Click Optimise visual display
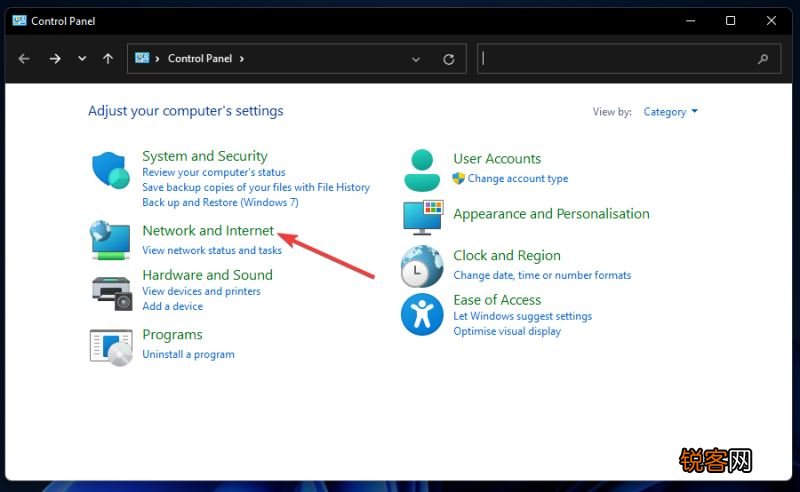This screenshot has width=800, height=492. coord(507,331)
